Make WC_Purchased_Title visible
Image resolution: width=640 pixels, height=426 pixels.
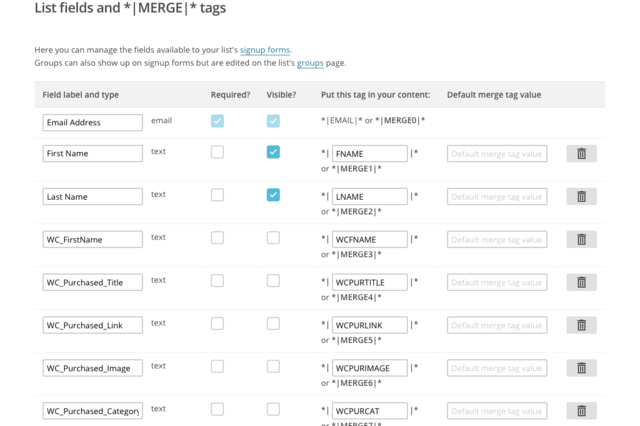[273, 281]
